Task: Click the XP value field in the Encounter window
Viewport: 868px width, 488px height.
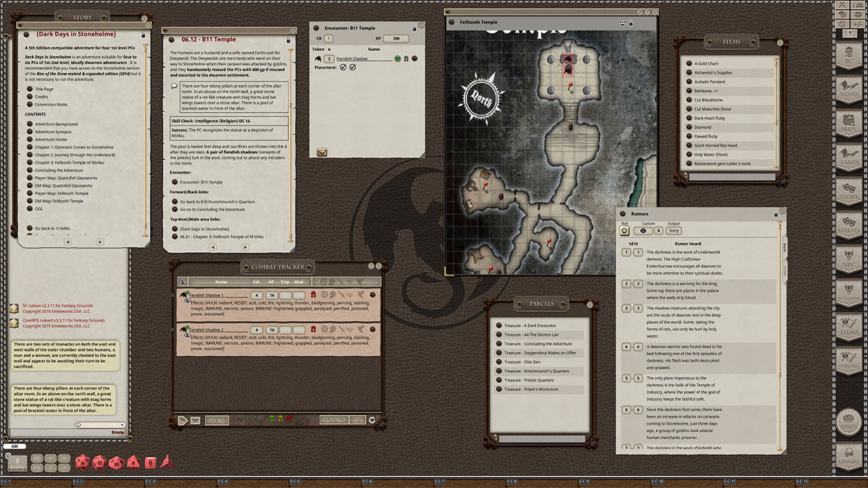Action: (395, 39)
